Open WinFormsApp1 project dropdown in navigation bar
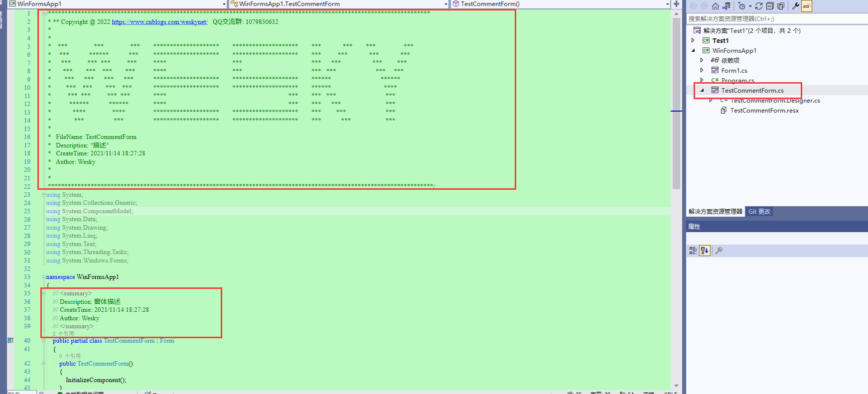This screenshot has width=868, height=394. coord(224,4)
